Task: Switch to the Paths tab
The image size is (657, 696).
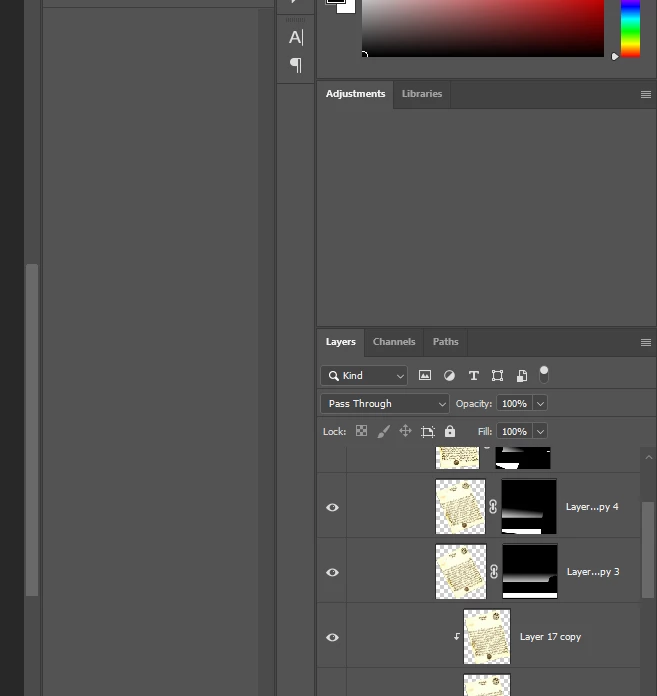Action: pos(445,342)
